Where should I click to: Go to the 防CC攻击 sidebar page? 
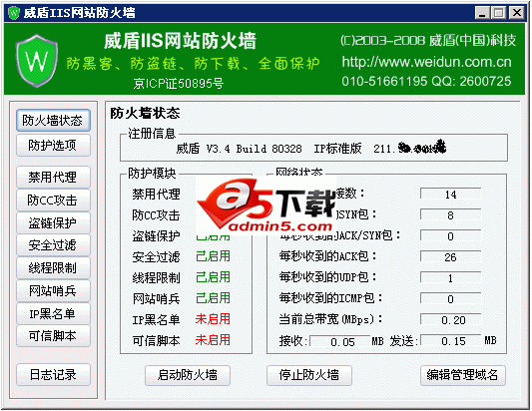(x=53, y=200)
